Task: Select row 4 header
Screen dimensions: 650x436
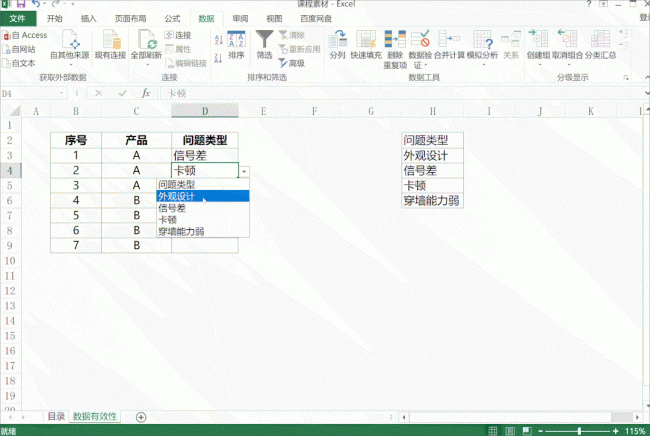Action: (10, 170)
